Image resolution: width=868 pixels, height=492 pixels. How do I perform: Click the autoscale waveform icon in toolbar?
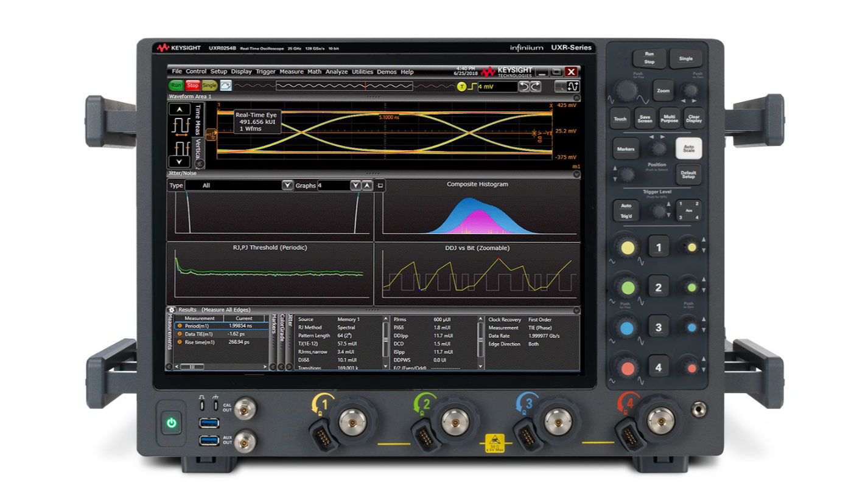pyautogui.click(x=226, y=86)
